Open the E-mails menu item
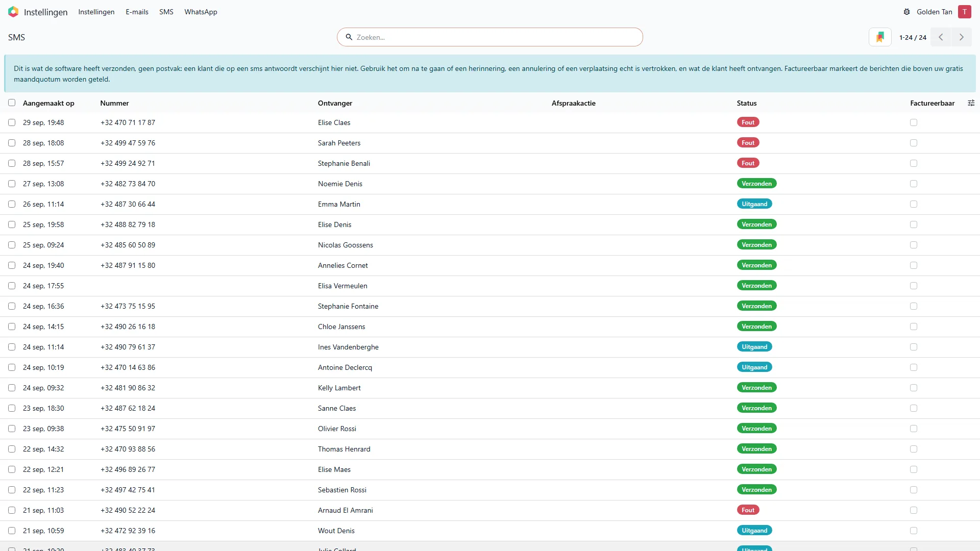Viewport: 980px width, 551px height. pyautogui.click(x=137, y=12)
